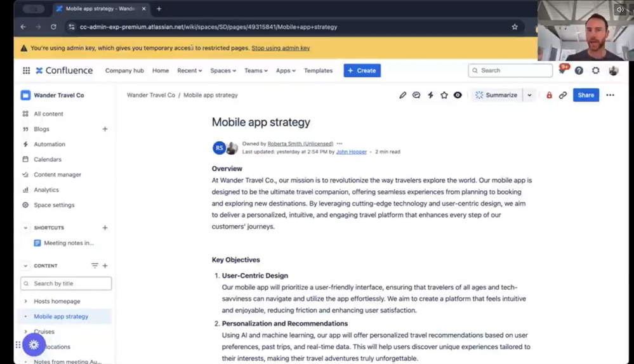The height and width of the screenshot is (364, 634).
Task: Open the Summarize dropdown arrow
Action: pyautogui.click(x=529, y=95)
